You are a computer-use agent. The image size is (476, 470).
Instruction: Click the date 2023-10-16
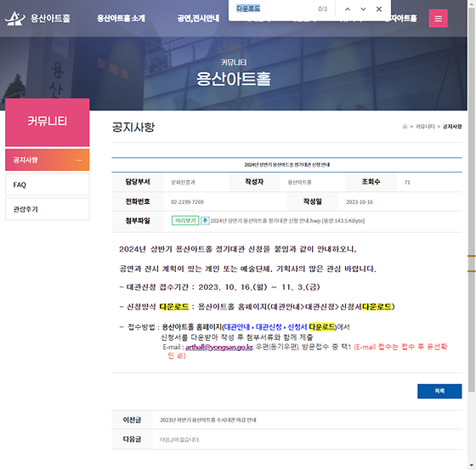[x=360, y=202]
